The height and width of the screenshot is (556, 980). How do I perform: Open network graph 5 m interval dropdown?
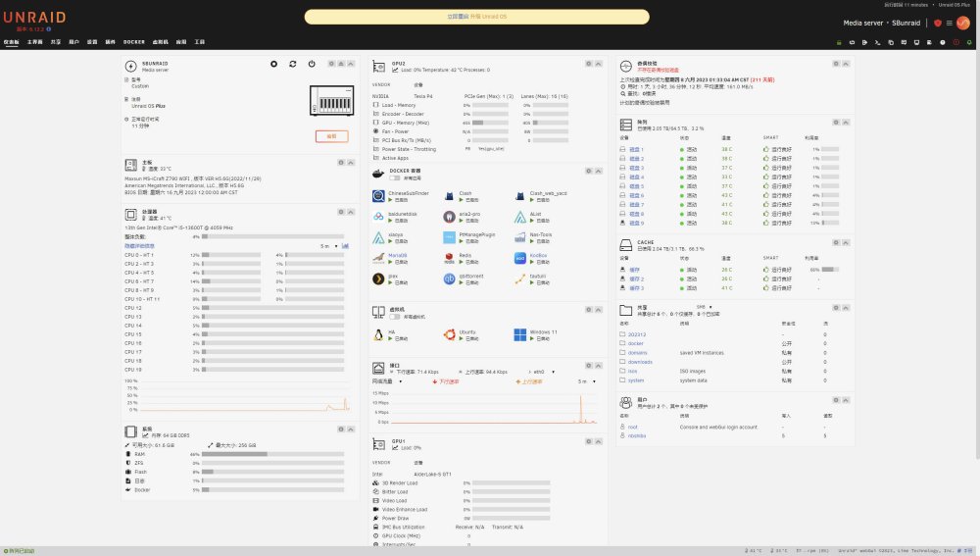tap(587, 380)
